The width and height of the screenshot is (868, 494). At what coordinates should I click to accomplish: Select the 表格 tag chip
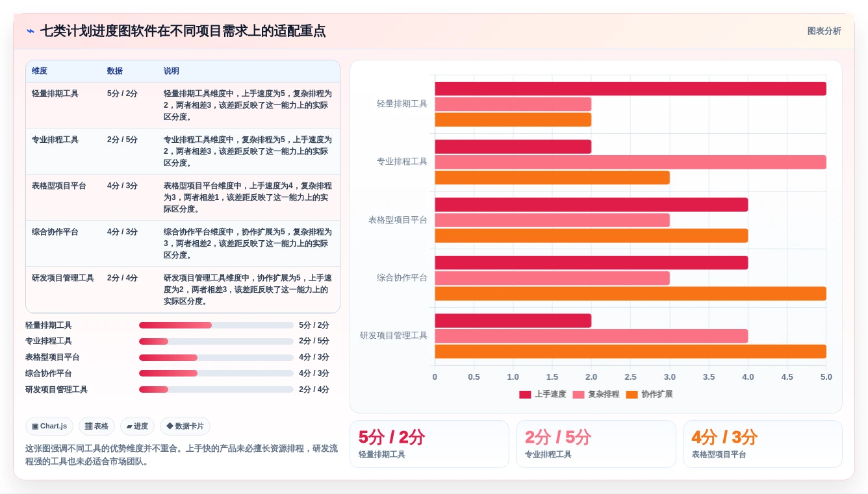coord(97,426)
